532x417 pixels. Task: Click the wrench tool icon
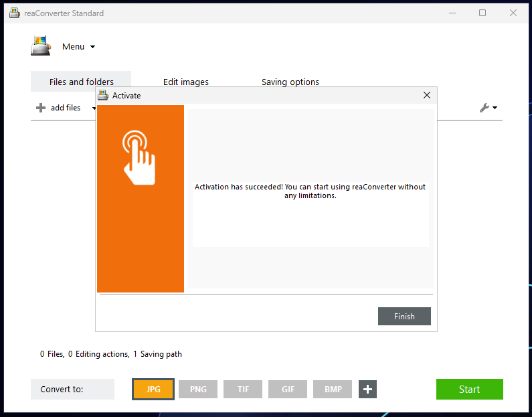pos(484,108)
